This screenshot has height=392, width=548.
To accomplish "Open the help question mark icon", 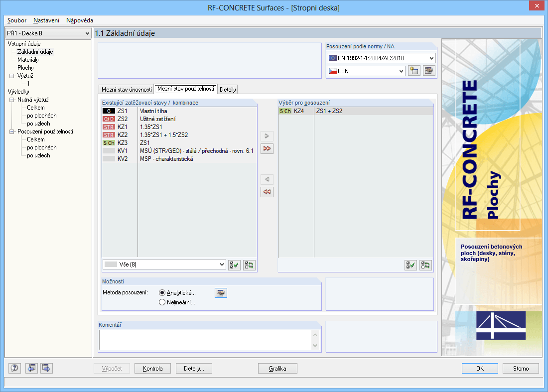I will click(14, 368).
